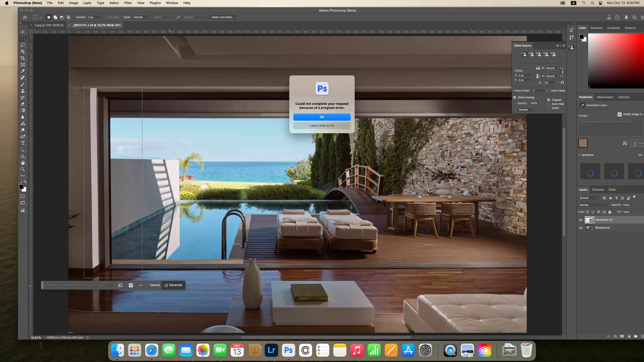The height and width of the screenshot is (362, 644).
Task: Select the Zoom tool in toolbar
Action: pyautogui.click(x=23, y=169)
